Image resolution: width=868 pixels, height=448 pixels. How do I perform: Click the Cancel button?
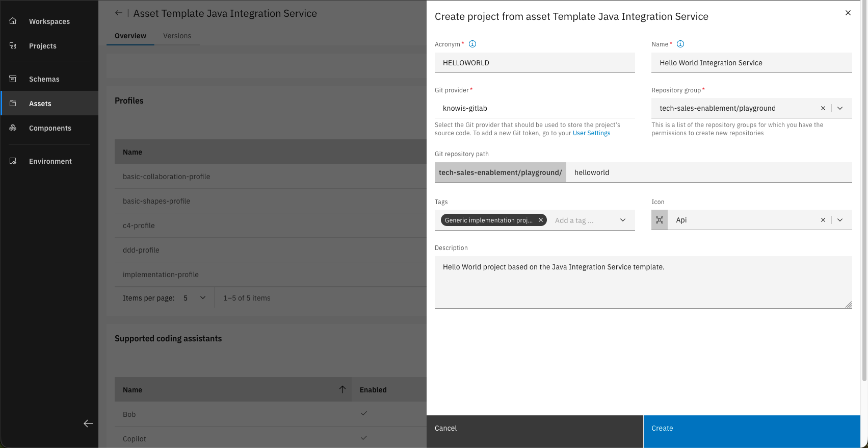[535, 432]
